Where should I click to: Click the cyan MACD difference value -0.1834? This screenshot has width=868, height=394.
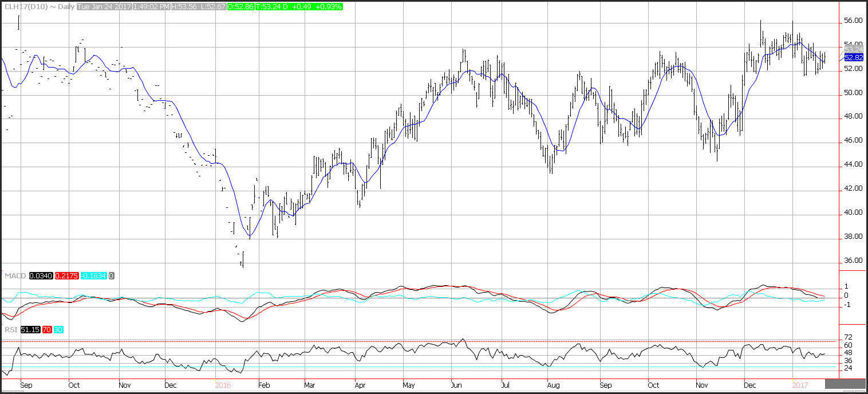coord(94,276)
